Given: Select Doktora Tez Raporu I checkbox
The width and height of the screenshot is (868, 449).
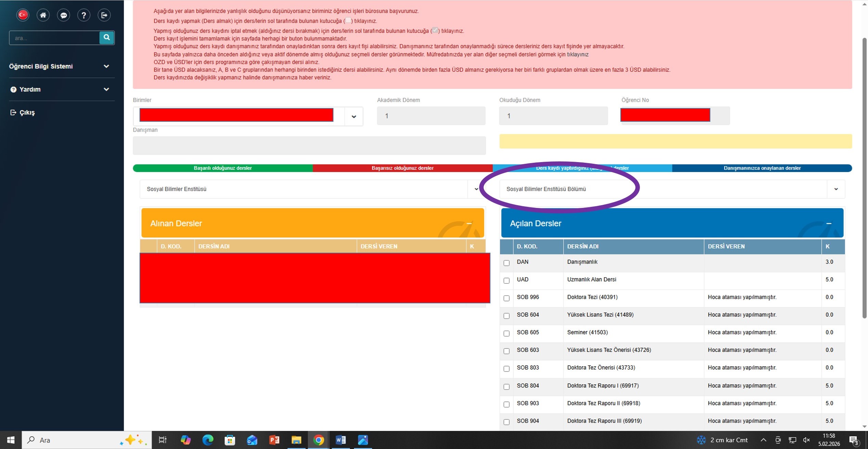Looking at the screenshot, I should [x=507, y=387].
